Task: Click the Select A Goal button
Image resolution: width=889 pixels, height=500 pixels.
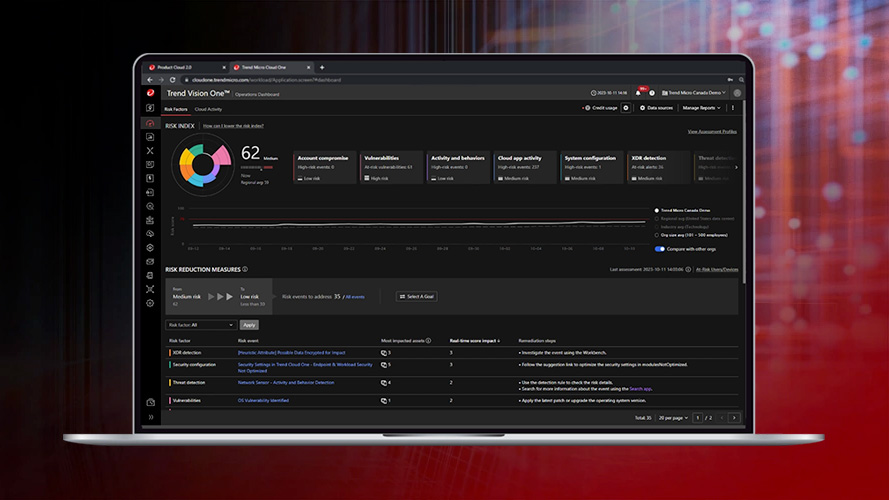Action: pyautogui.click(x=416, y=296)
